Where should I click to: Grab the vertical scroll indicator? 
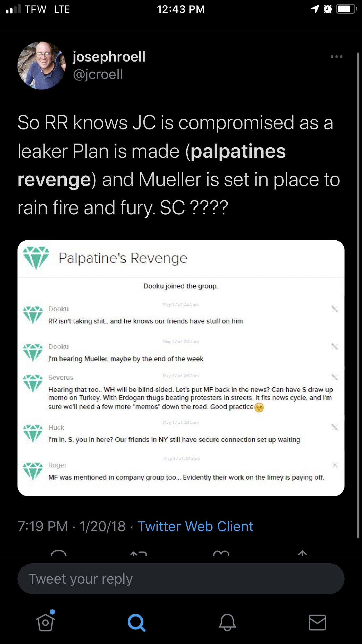358,295
